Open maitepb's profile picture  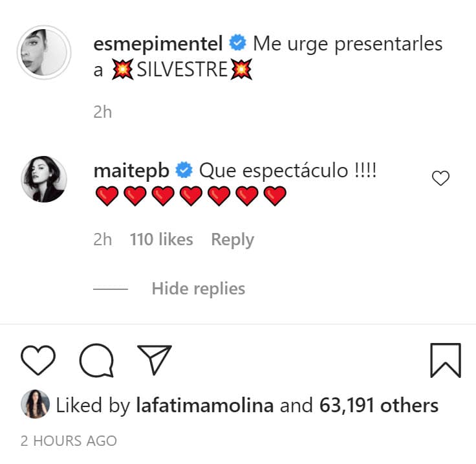(44, 179)
